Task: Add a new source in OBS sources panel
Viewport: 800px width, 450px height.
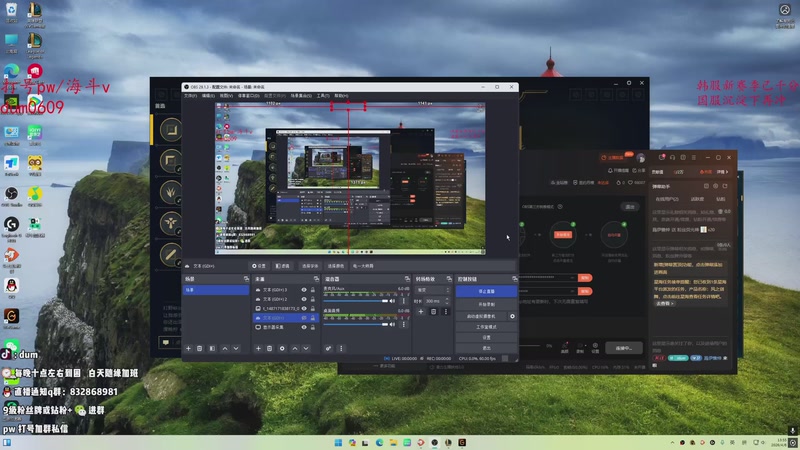Action: (258, 348)
